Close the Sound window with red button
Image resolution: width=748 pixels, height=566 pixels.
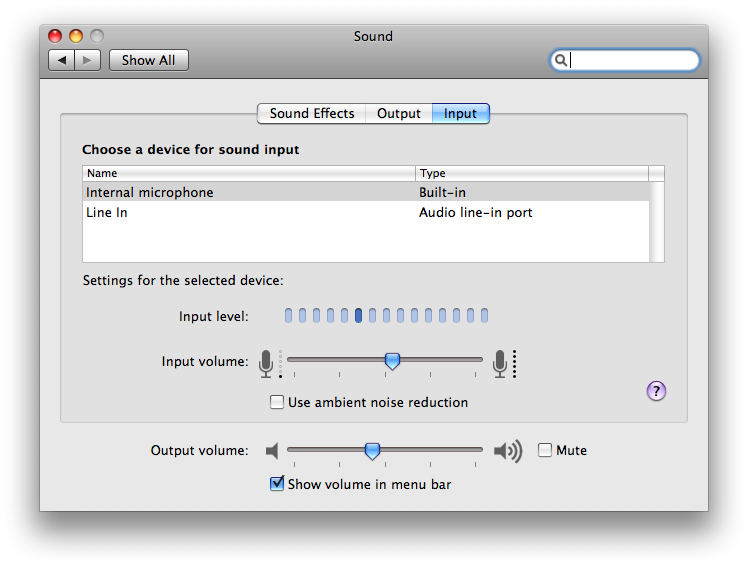click(55, 36)
